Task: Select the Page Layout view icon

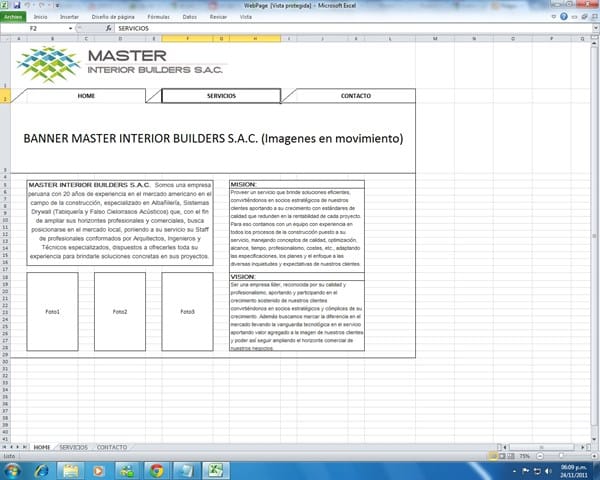Action: [x=502, y=456]
